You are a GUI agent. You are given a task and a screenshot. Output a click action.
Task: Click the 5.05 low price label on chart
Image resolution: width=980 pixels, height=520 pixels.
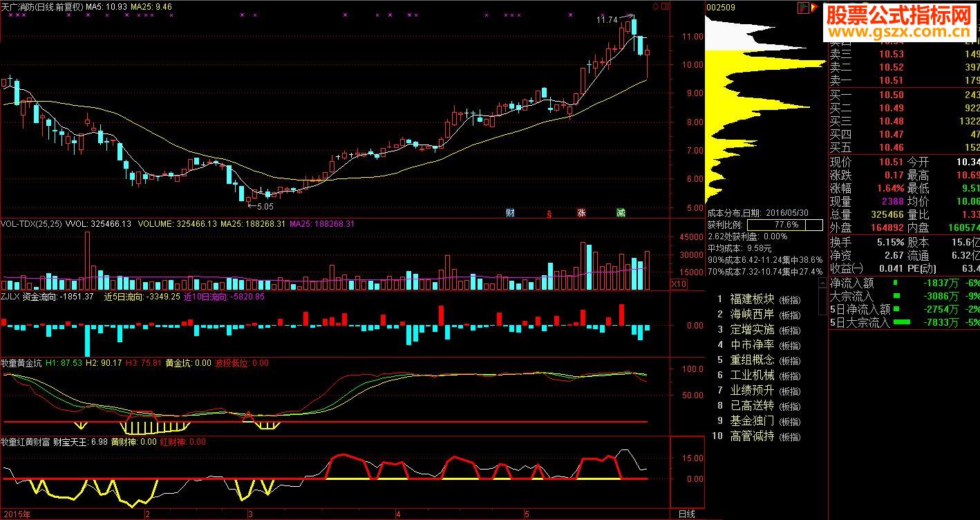point(264,206)
